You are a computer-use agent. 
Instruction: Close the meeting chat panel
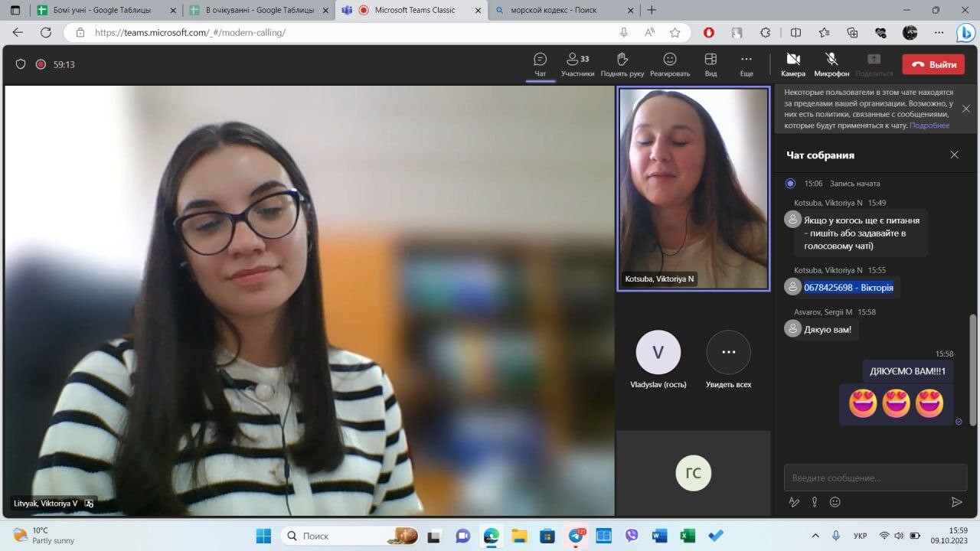pos(954,155)
